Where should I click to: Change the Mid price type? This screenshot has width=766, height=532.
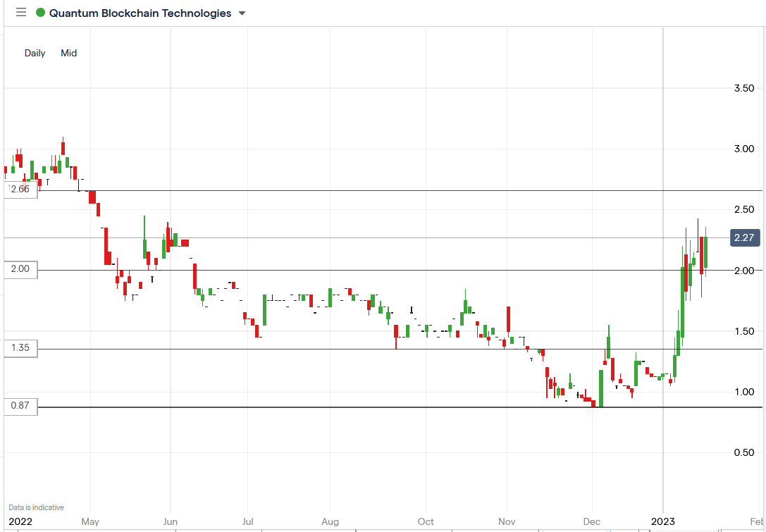tap(68, 53)
